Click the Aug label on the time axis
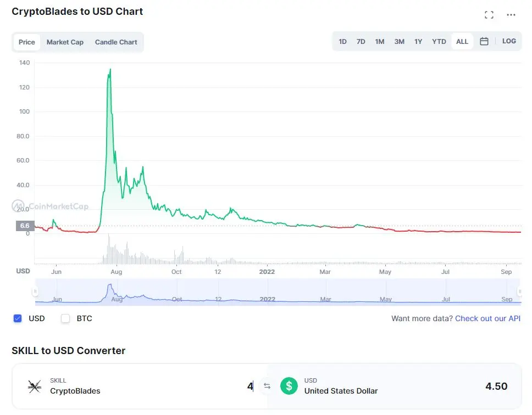The height and width of the screenshot is (415, 532). [x=117, y=272]
